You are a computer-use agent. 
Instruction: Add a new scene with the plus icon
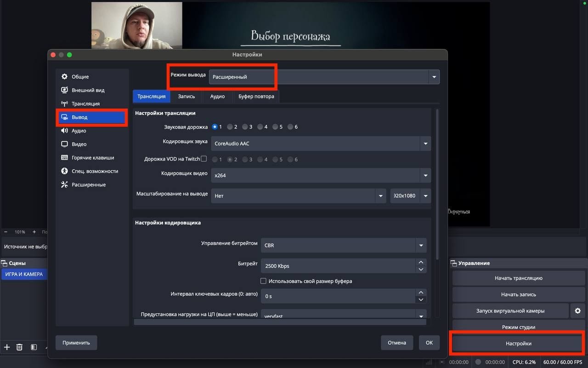click(6, 347)
